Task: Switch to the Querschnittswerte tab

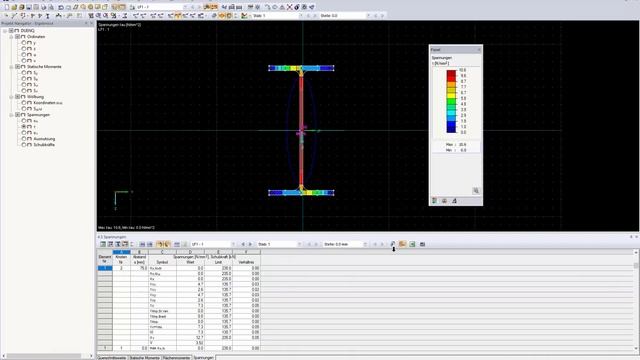Action: (112, 358)
